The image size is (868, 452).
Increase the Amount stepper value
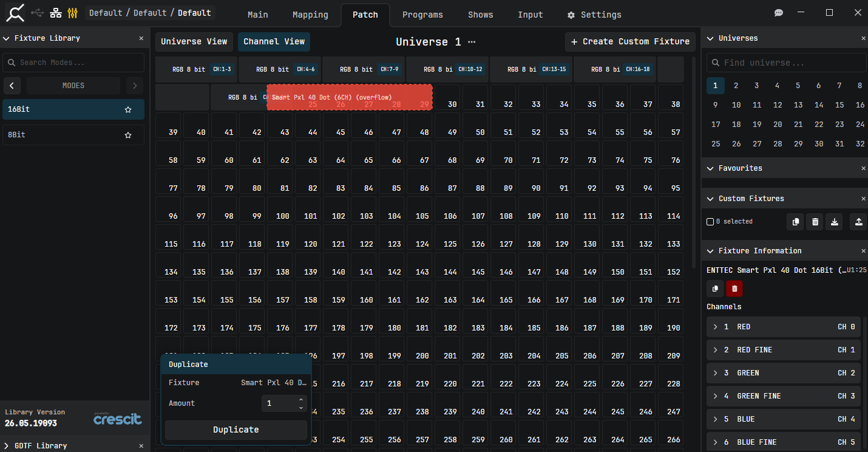[301, 400]
